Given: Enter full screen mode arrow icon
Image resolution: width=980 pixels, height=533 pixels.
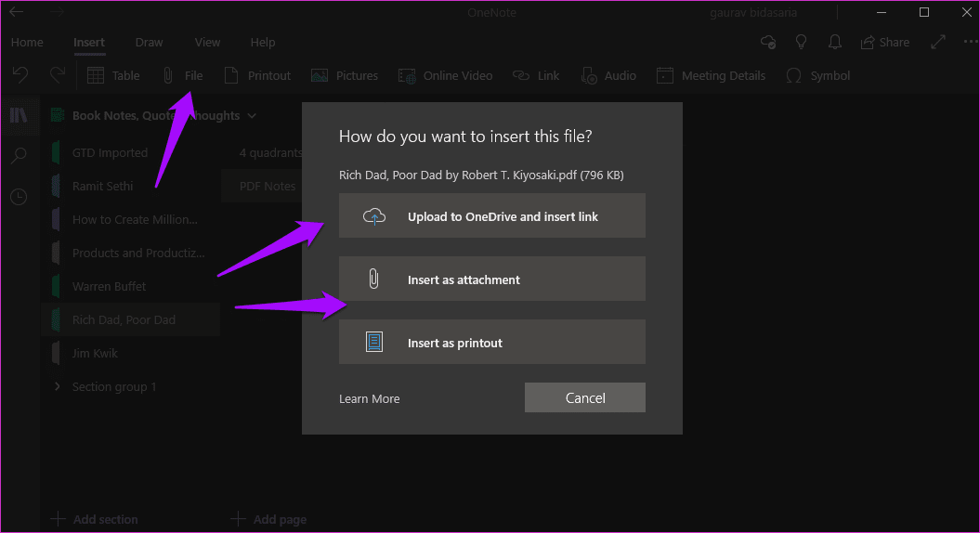Looking at the screenshot, I should point(937,42).
